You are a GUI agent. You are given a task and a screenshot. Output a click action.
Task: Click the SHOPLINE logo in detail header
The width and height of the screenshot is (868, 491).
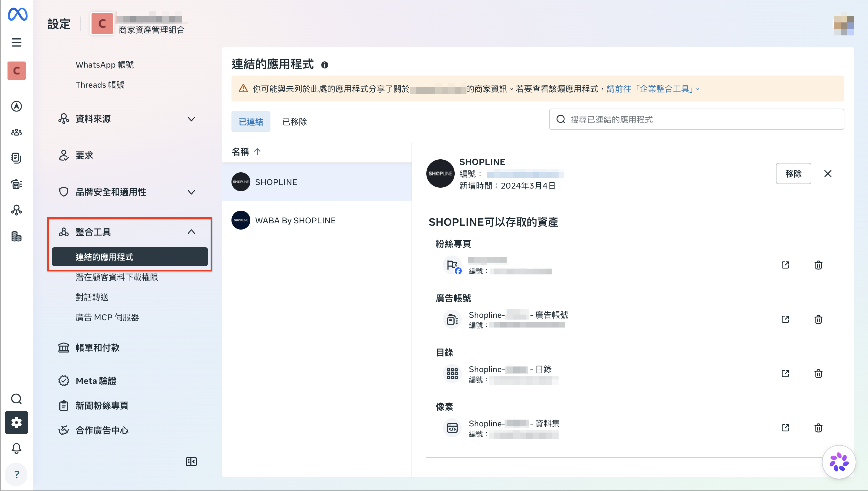click(x=440, y=173)
